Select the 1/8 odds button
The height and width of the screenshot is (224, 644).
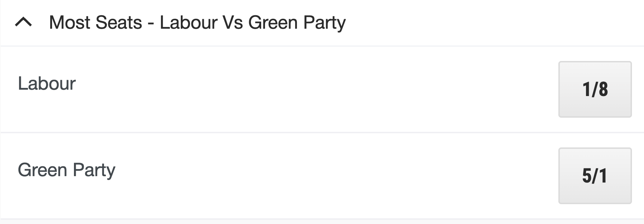click(595, 89)
